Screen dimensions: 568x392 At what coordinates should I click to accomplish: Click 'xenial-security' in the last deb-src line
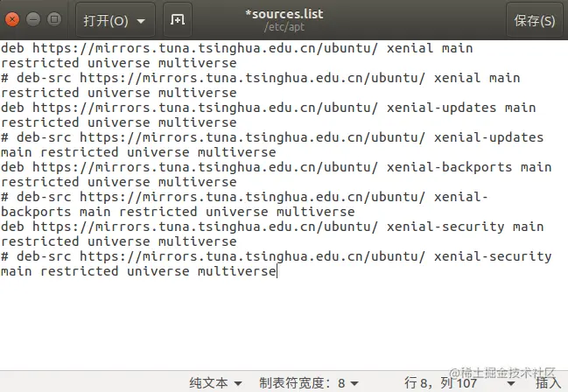(493, 256)
